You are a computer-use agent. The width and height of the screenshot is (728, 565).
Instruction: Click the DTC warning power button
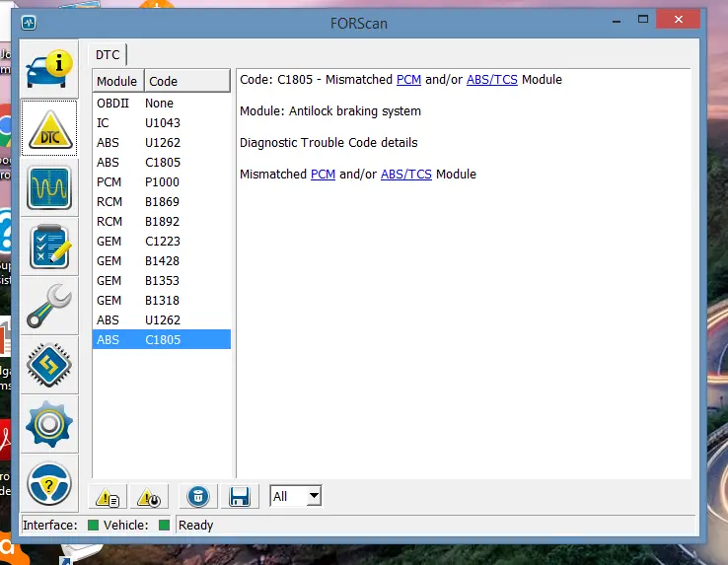149,497
